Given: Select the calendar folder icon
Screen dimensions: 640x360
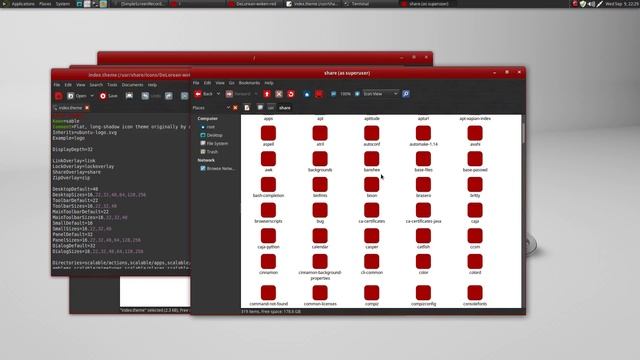Looking at the screenshot, I should click(320, 236).
